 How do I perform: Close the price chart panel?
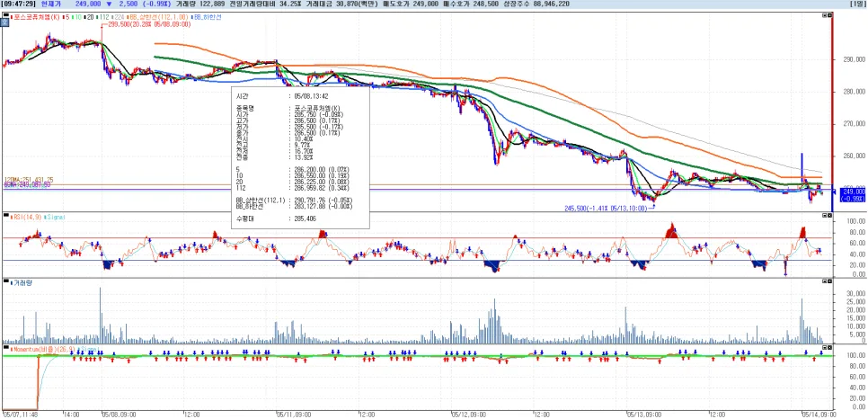(829, 15)
